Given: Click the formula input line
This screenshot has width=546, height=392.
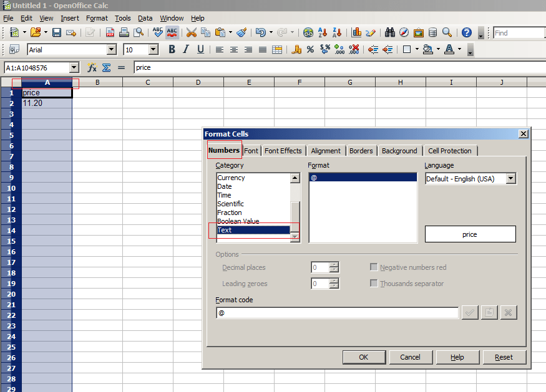Looking at the screenshot, I should [339, 67].
